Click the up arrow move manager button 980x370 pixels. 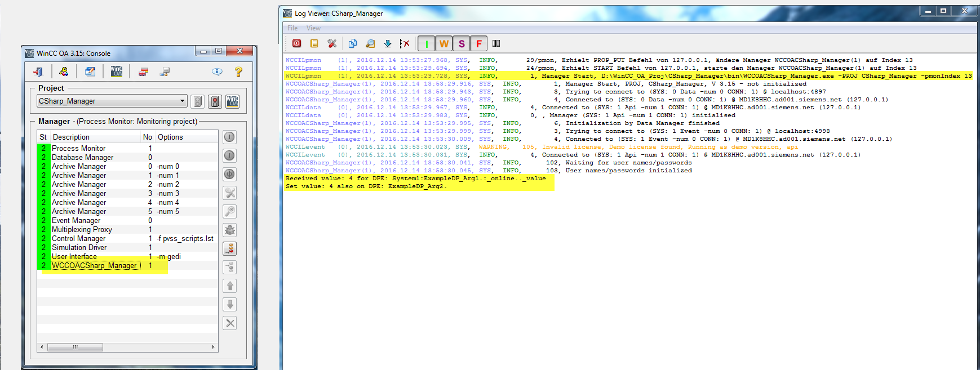tap(229, 286)
